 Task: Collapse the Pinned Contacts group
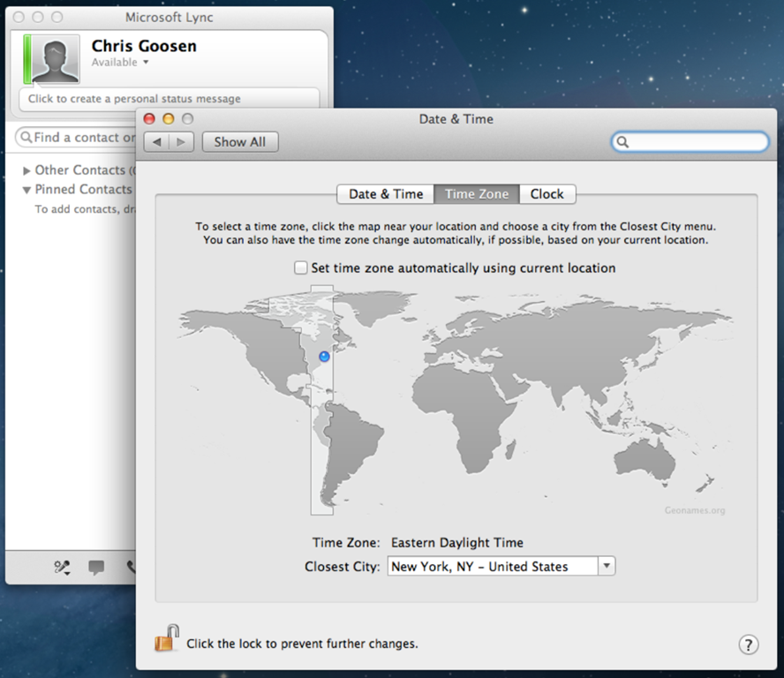tap(26, 190)
